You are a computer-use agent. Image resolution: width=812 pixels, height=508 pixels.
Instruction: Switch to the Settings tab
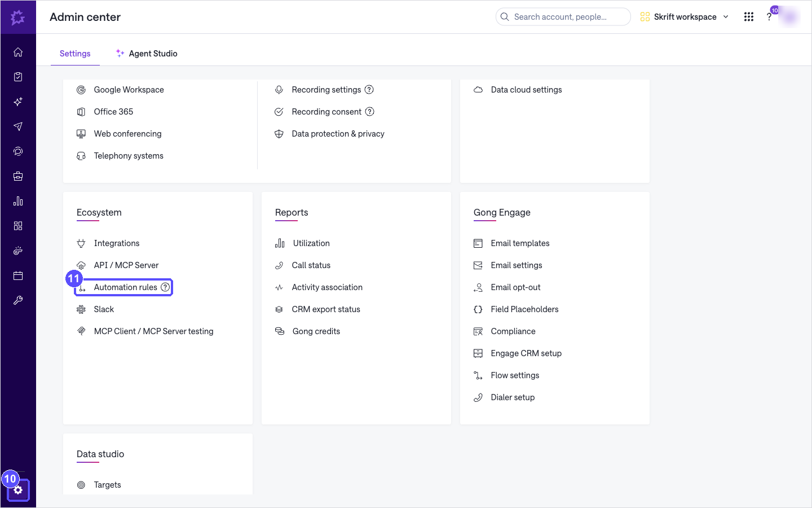pyautogui.click(x=75, y=54)
